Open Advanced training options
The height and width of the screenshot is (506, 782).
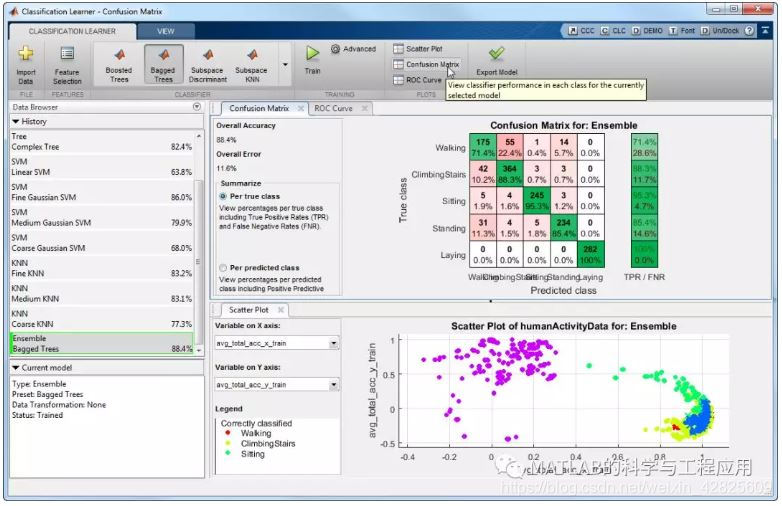(x=353, y=49)
